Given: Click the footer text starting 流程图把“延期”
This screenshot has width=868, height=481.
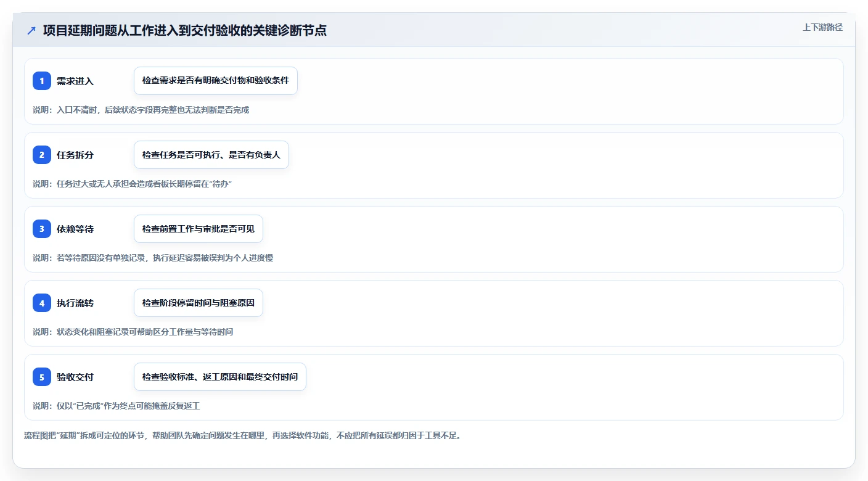Looking at the screenshot, I should point(242,435).
